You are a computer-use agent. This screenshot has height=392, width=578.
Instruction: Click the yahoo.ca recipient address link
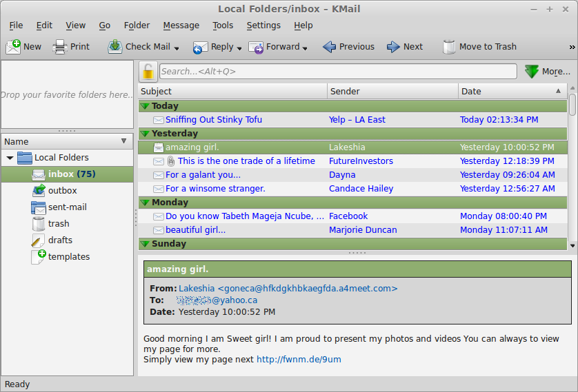(x=217, y=300)
